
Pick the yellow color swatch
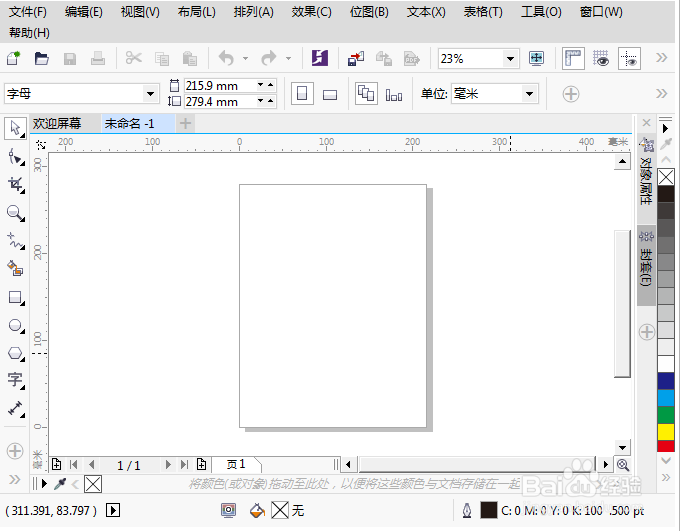coord(666,432)
